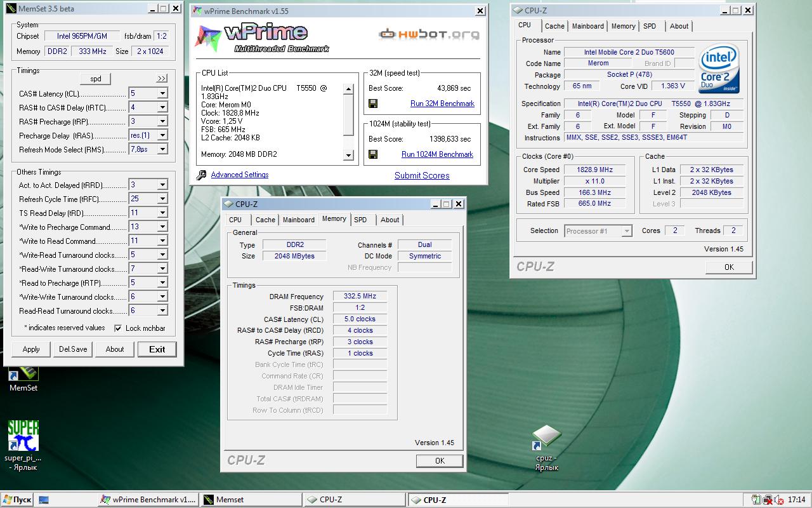
Task: Open the Advanced Settings link
Action: 240,175
